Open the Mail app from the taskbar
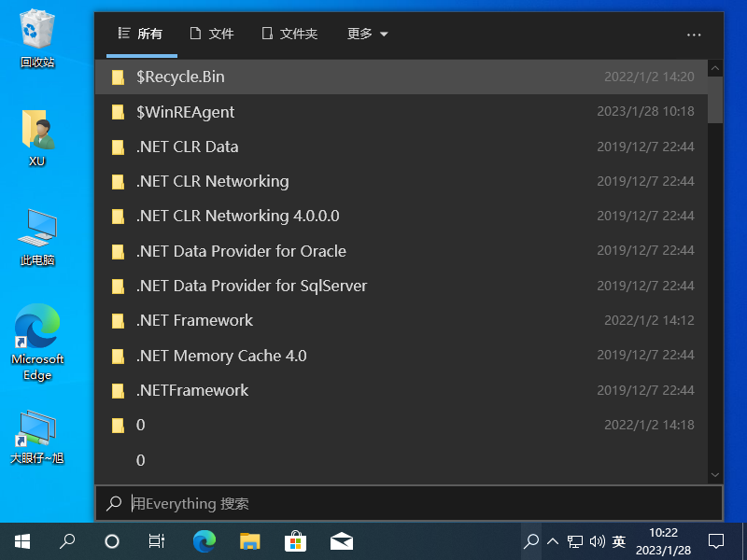This screenshot has width=747, height=560. (341, 541)
